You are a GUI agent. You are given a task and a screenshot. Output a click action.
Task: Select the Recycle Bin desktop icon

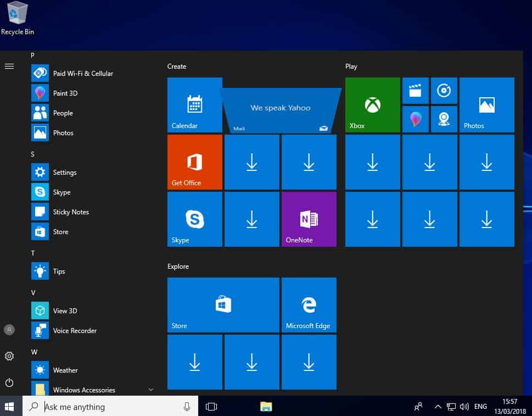click(x=18, y=18)
